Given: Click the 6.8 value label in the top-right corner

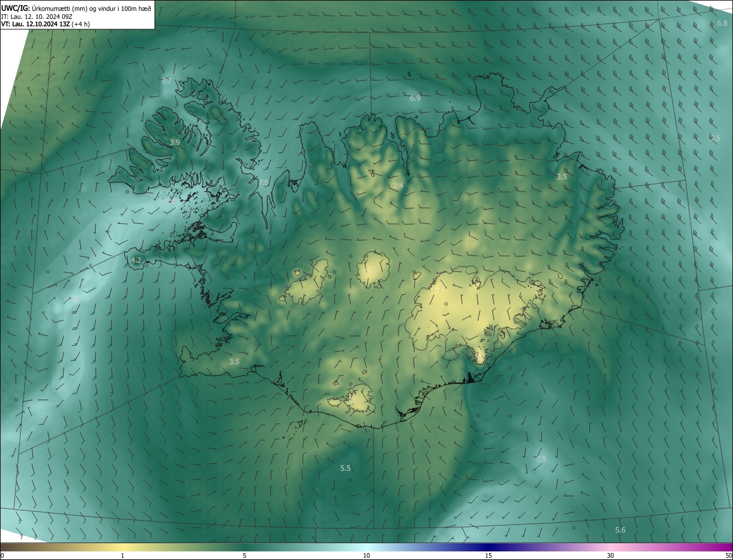Looking at the screenshot, I should pyautogui.click(x=722, y=23).
